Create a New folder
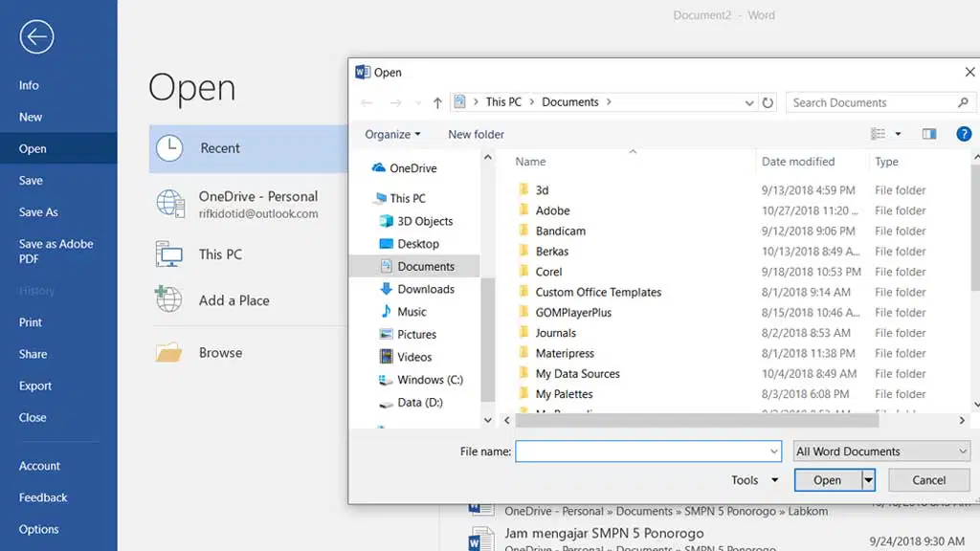This screenshot has height=551, width=980. 476,134
